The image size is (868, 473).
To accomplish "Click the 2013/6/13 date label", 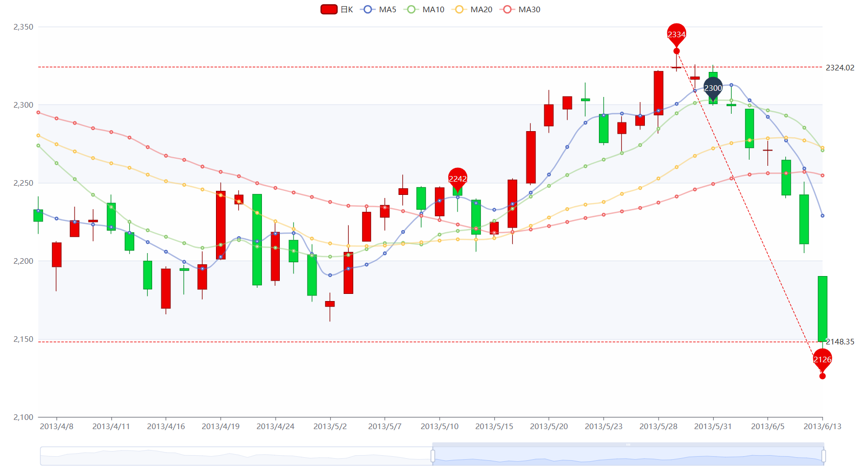I will coord(823,427).
